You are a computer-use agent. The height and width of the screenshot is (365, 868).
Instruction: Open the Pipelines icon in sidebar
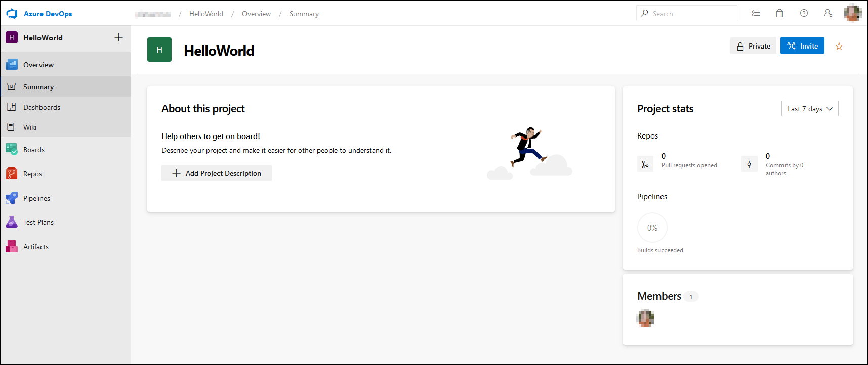12,198
